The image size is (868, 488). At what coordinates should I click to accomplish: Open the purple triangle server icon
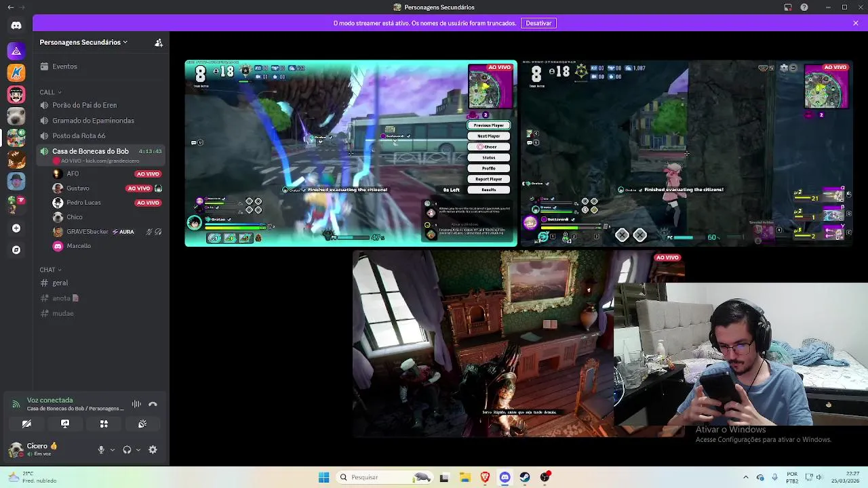pyautogui.click(x=16, y=51)
